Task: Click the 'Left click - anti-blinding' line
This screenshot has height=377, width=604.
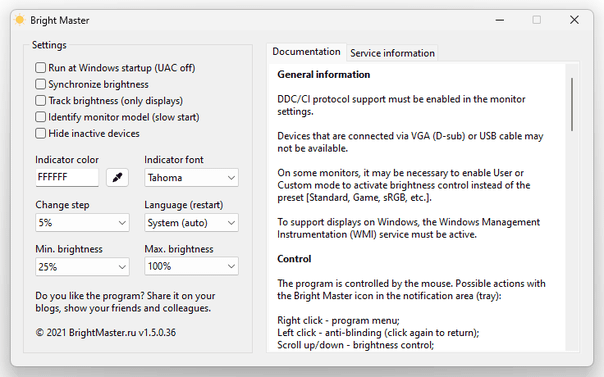Action: (x=378, y=332)
